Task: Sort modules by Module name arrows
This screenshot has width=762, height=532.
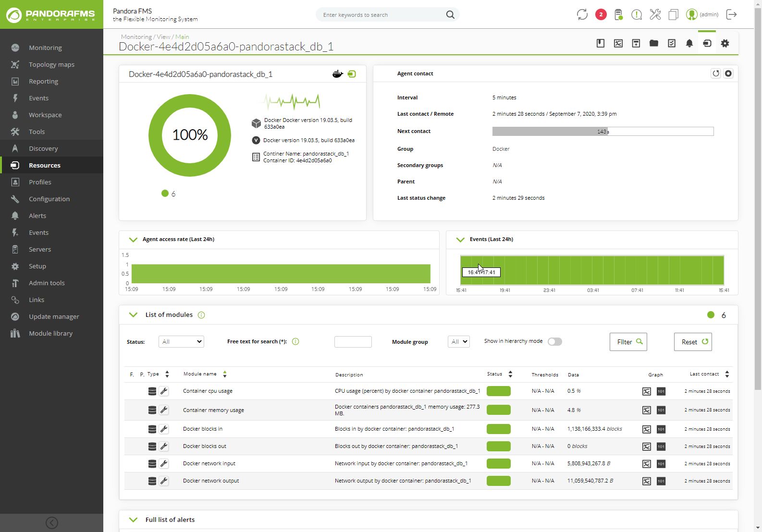Action: coord(224,374)
